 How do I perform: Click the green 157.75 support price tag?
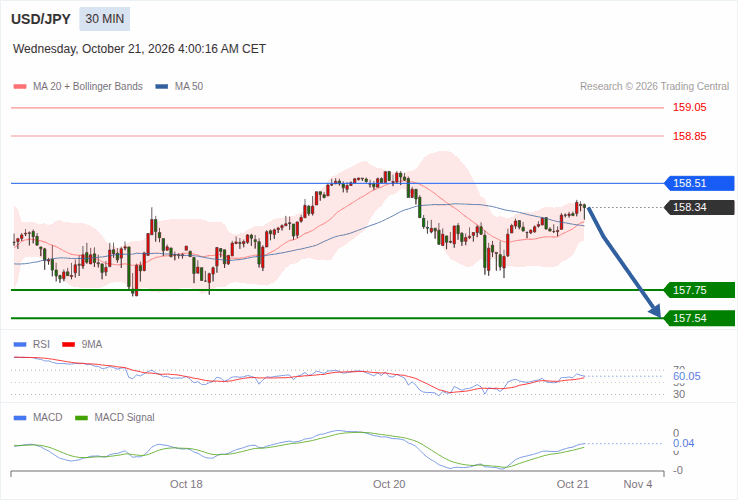[x=699, y=290]
